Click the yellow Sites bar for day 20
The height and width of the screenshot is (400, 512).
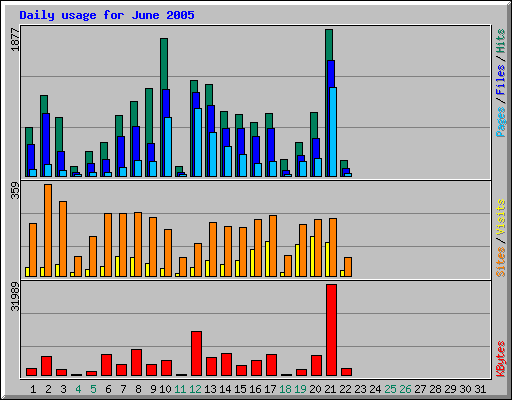pos(312,256)
